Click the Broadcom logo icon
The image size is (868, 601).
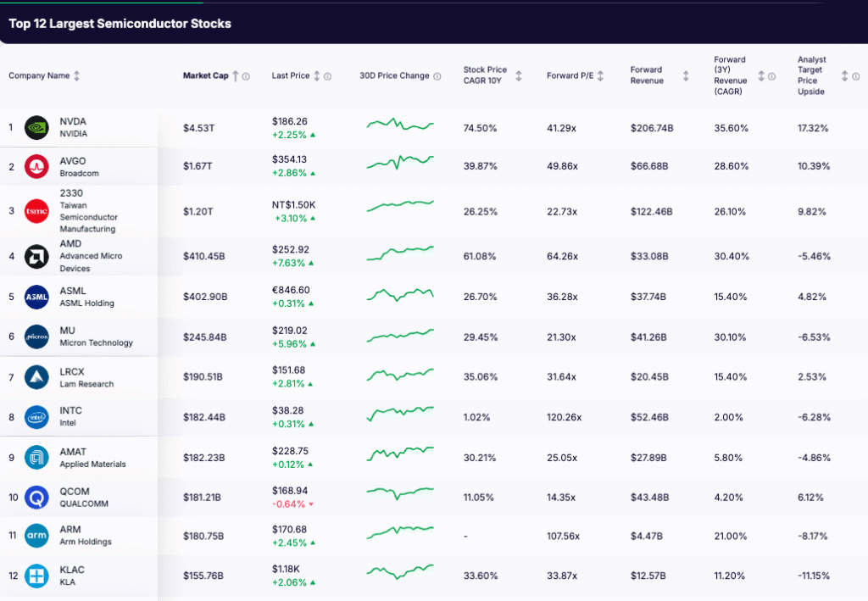click(x=36, y=166)
